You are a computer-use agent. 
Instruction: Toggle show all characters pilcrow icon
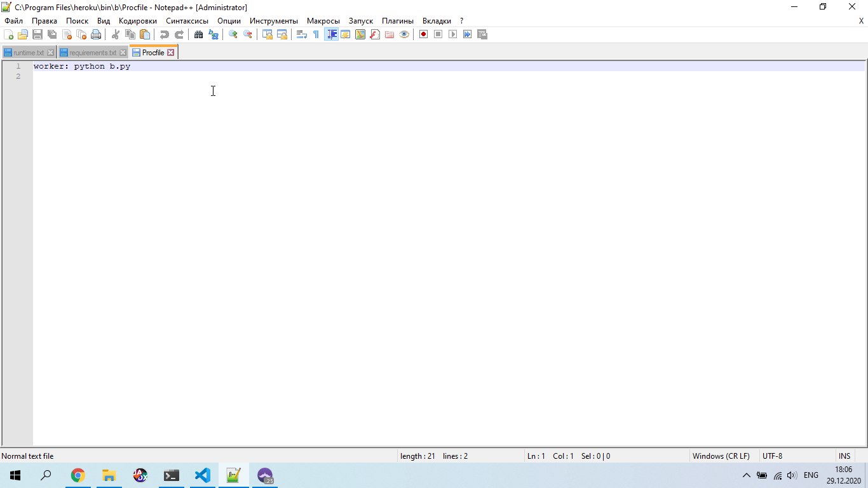316,34
